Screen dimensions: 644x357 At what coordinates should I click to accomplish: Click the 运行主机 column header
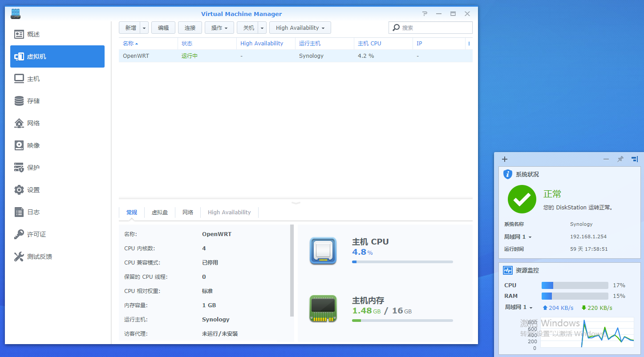pos(324,44)
